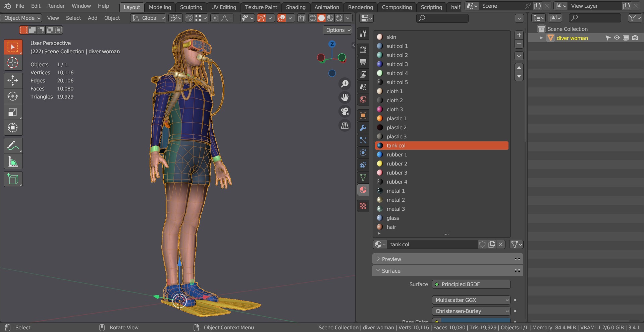Select the plastic 1 material slot
Image resolution: width=644 pixels, height=332 pixels.
pyautogui.click(x=441, y=118)
